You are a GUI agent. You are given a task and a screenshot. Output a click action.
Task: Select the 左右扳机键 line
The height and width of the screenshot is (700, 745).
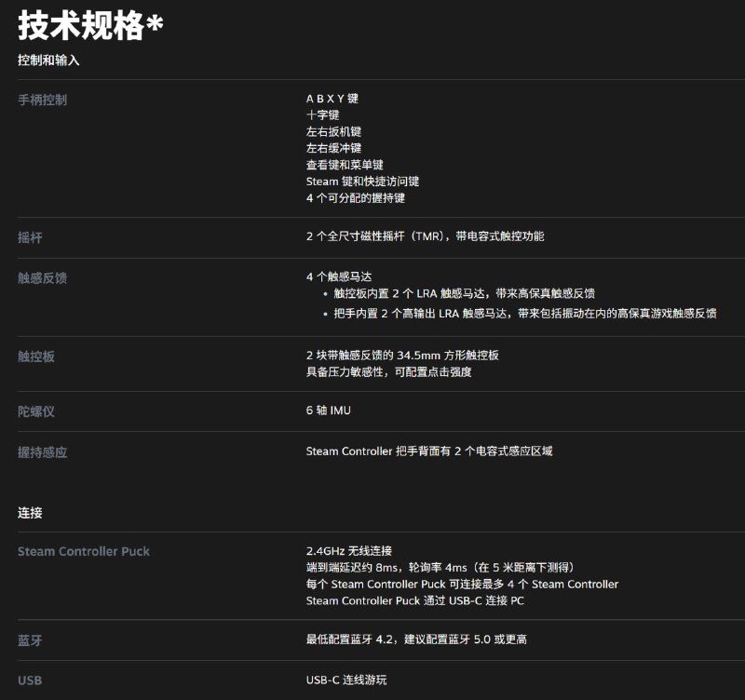(x=333, y=131)
